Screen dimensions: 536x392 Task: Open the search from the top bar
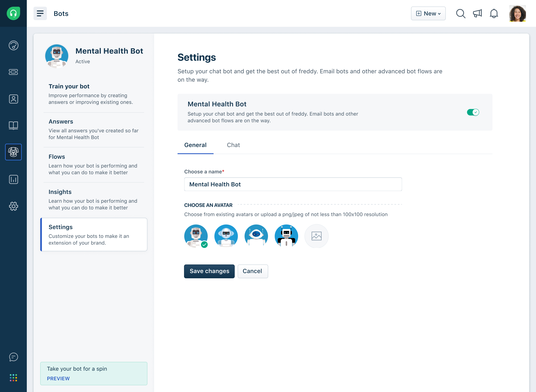(461, 14)
